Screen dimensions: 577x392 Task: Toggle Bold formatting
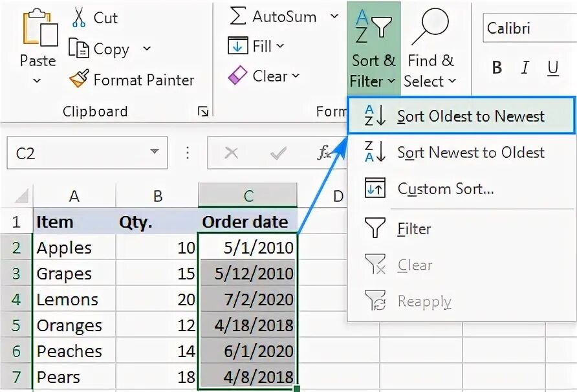(497, 68)
